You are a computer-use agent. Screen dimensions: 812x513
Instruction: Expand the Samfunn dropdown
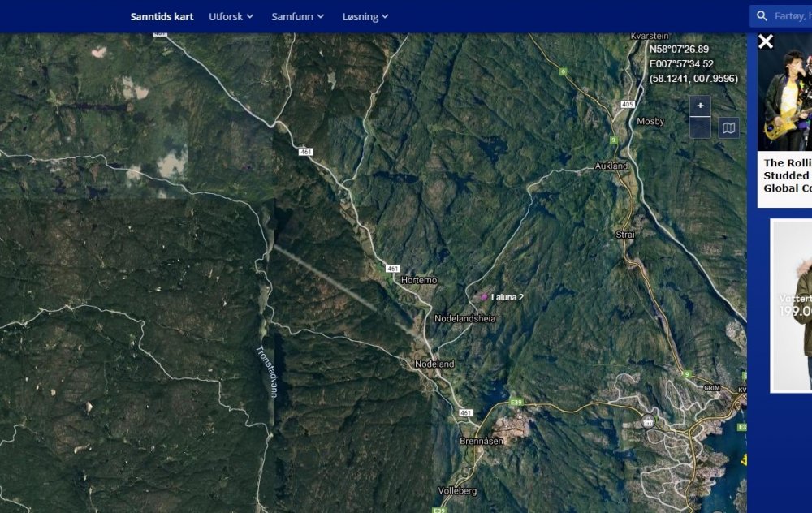(x=298, y=16)
